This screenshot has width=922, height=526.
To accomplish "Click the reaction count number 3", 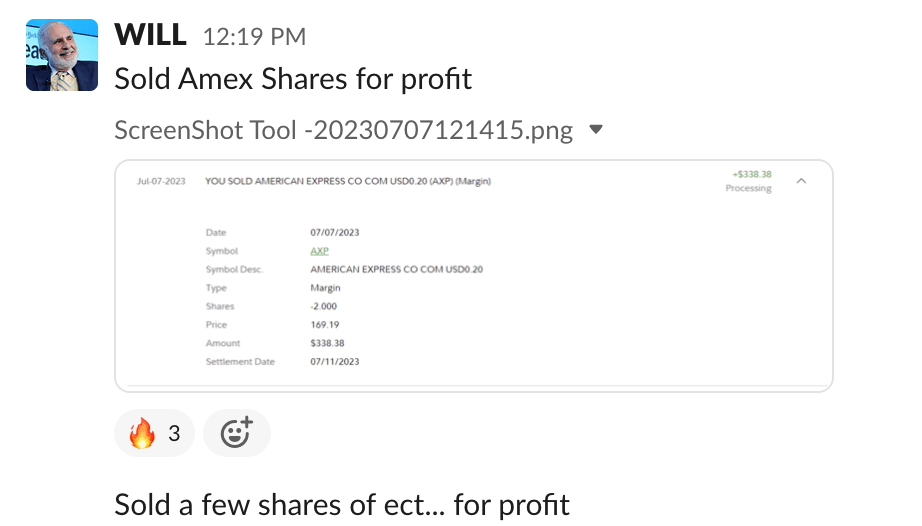I will [x=174, y=433].
